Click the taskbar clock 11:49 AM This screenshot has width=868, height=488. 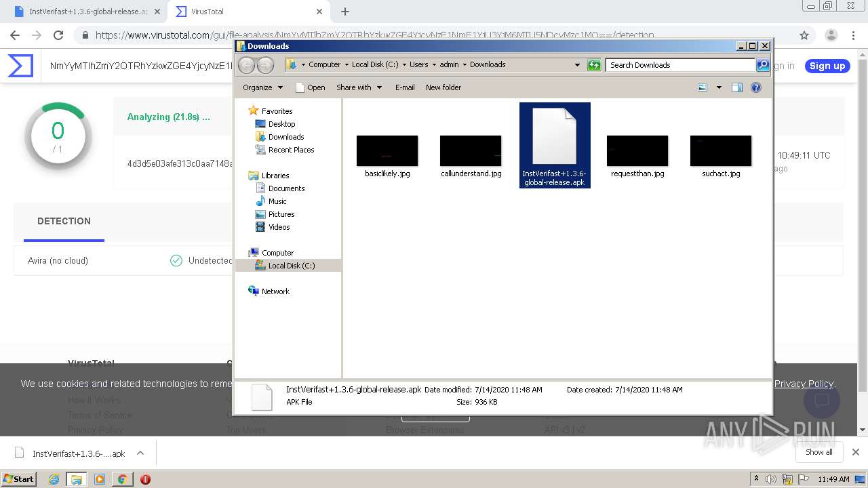[x=833, y=479]
